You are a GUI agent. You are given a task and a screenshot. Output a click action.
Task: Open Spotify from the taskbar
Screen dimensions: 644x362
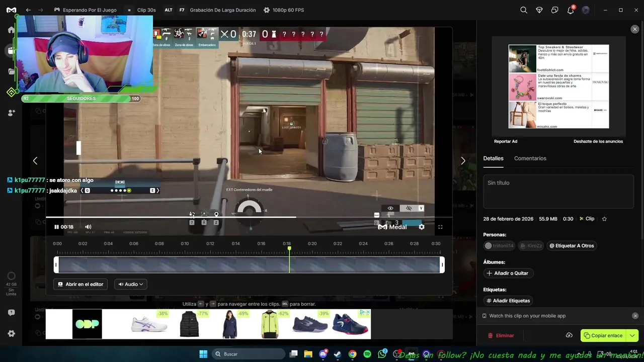coord(367,354)
